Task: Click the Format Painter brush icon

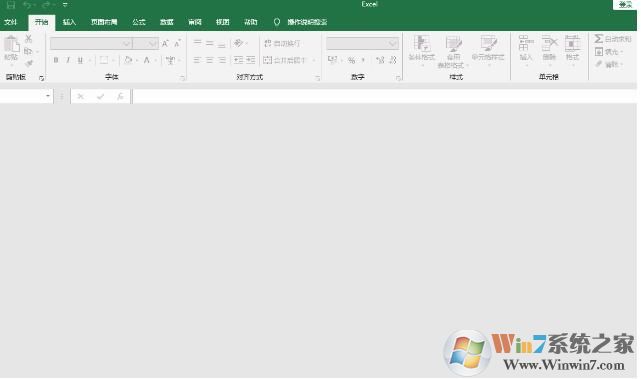Action: coord(28,63)
